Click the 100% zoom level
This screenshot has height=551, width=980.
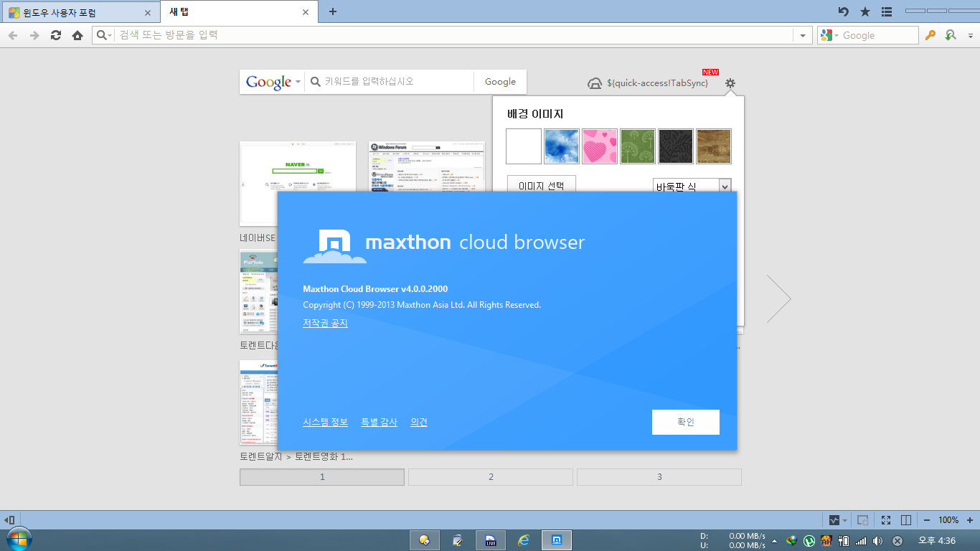[948, 520]
